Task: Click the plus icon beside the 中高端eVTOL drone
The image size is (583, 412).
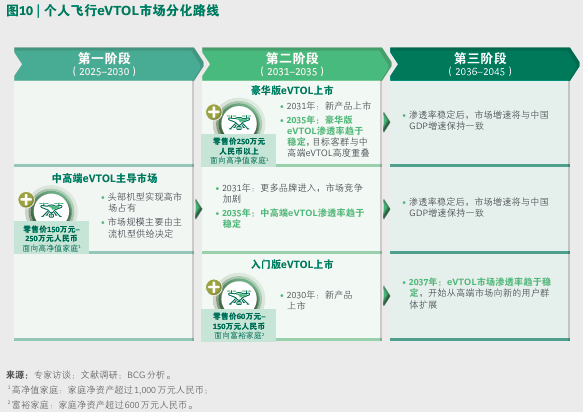Action: (26, 200)
